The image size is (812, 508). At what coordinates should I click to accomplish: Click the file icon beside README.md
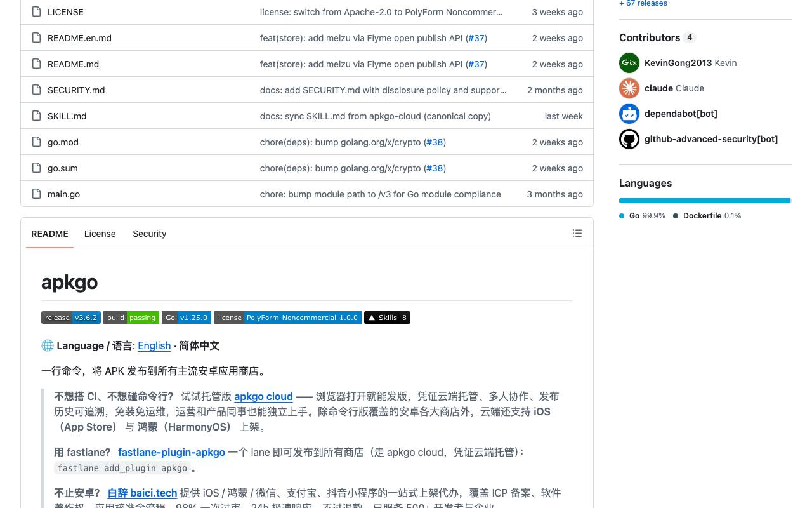pos(36,64)
